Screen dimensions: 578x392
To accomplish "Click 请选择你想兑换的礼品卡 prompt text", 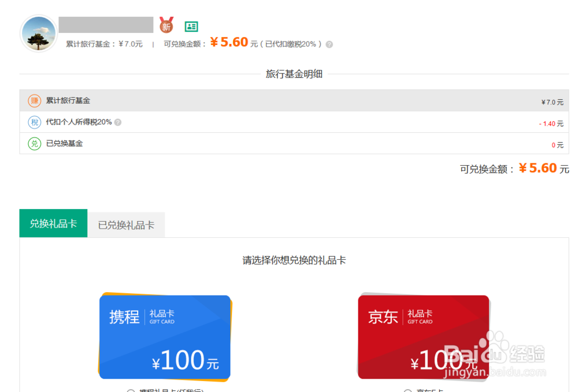I will pos(294,260).
